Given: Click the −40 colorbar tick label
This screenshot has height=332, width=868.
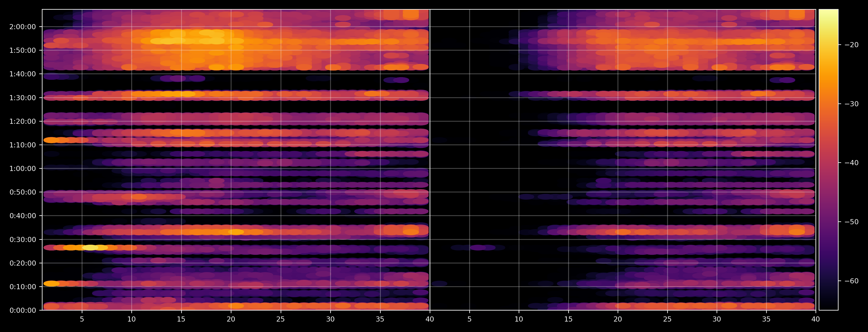Looking at the screenshot, I should [x=851, y=163].
